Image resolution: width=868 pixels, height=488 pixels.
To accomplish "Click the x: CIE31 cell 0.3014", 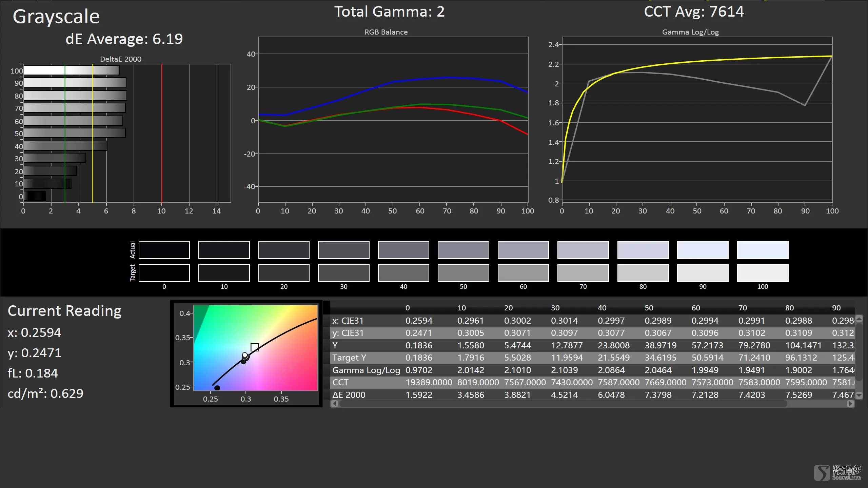I will (x=564, y=321).
